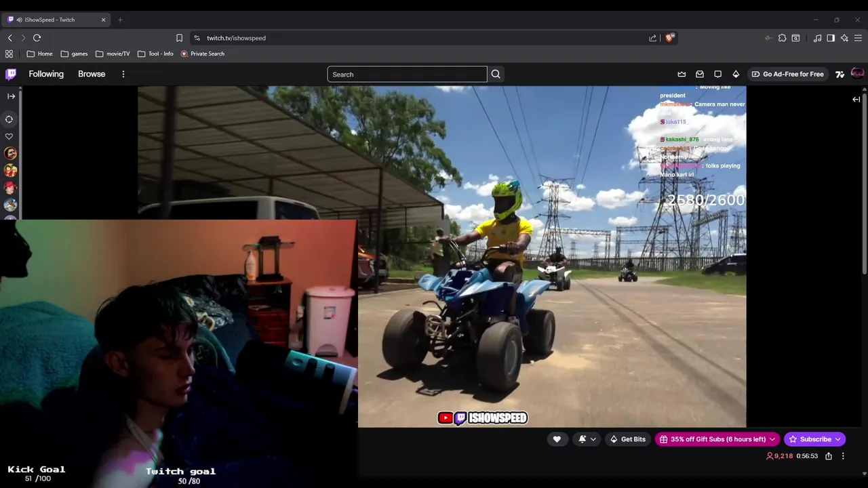Reload the Twitch page

click(x=37, y=38)
